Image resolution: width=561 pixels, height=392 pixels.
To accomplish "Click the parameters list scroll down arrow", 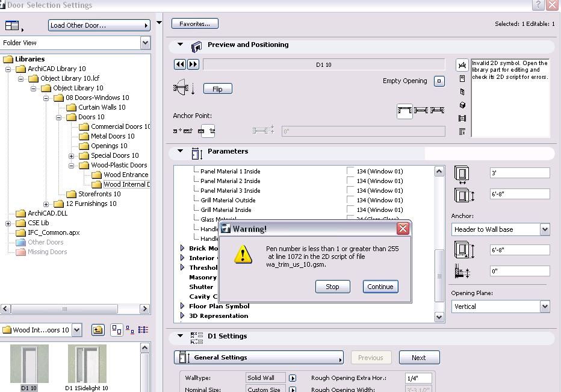I will tap(439, 317).
